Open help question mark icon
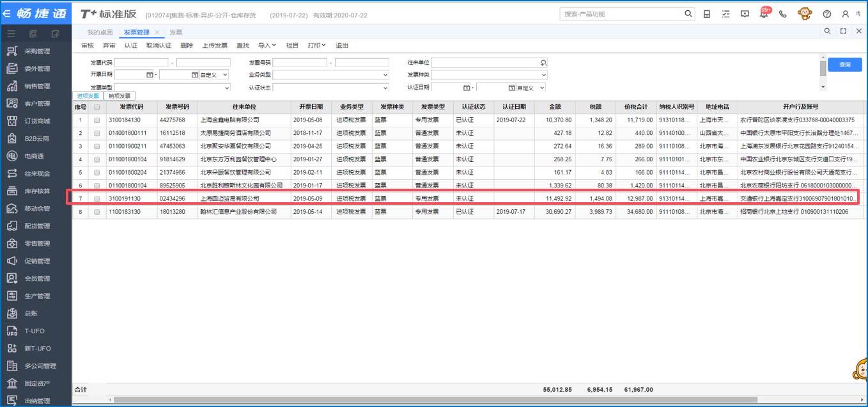The image size is (868, 407). 827,14
